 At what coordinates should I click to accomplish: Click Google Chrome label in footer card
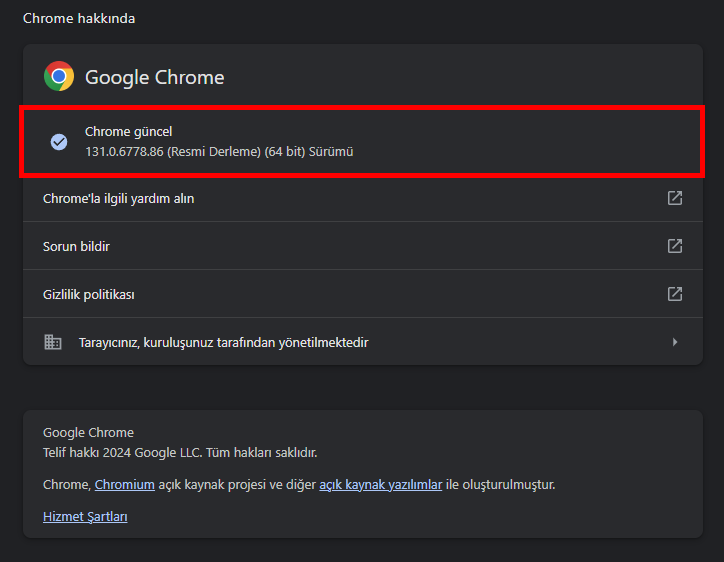[x=88, y=433]
